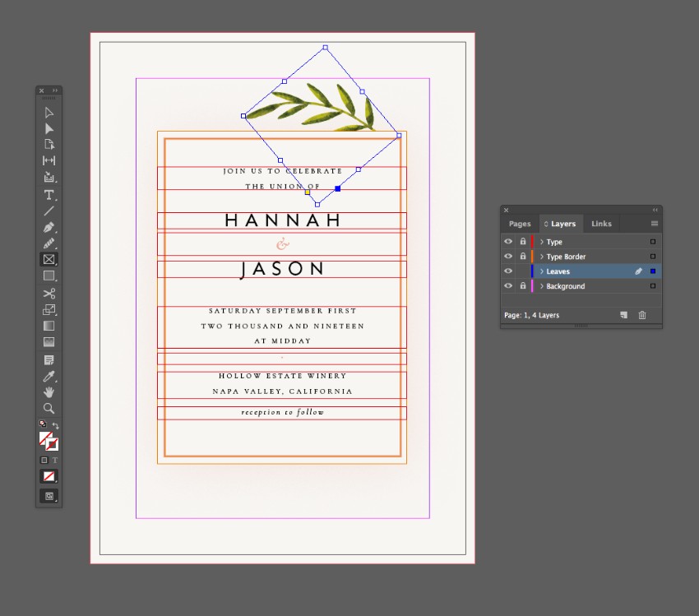Viewport: 699px width, 616px height.
Task: Click the Swap Fill and Stroke arrows
Action: [x=55, y=425]
